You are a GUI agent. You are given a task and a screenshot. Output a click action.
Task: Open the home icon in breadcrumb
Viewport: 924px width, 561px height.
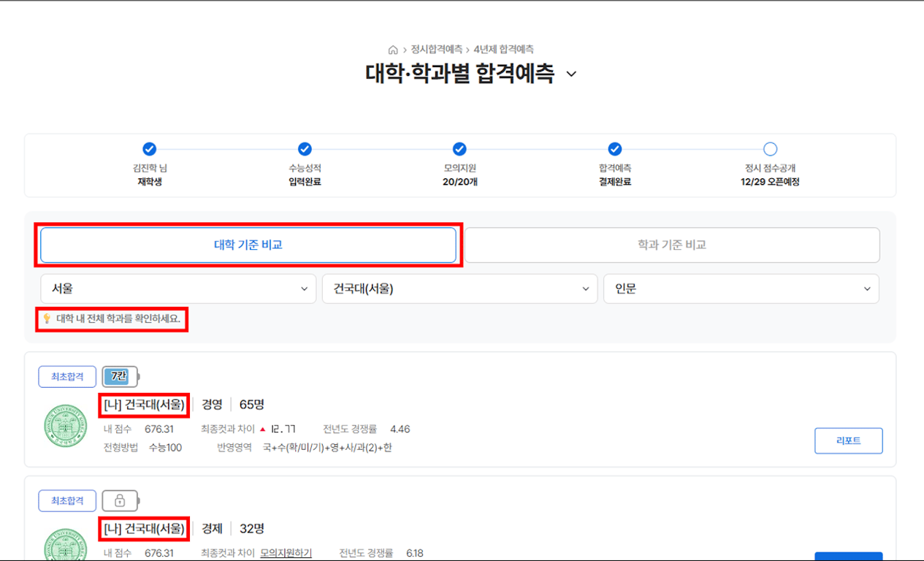click(x=393, y=50)
